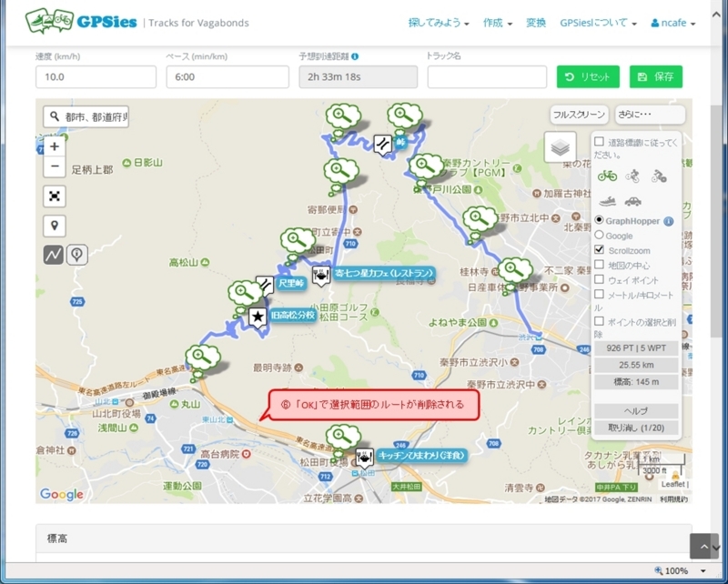
Task: Click the 速度 (km/h) input field
Action: 96,76
